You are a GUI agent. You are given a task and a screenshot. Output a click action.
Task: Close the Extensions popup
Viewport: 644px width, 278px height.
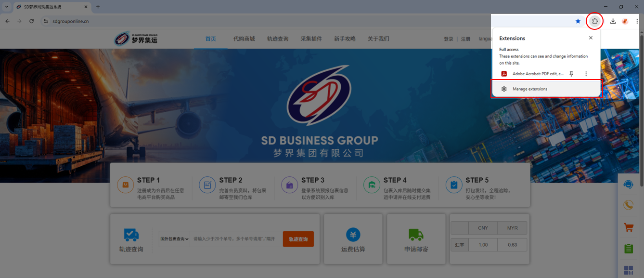pyautogui.click(x=591, y=38)
